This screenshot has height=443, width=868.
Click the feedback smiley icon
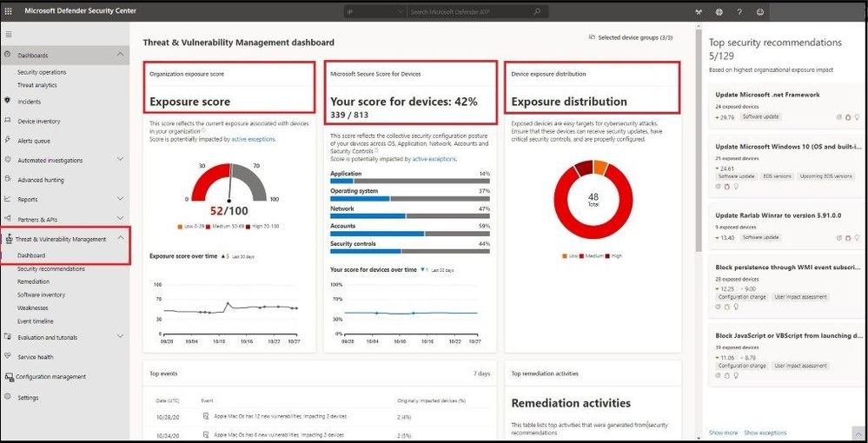pos(760,11)
